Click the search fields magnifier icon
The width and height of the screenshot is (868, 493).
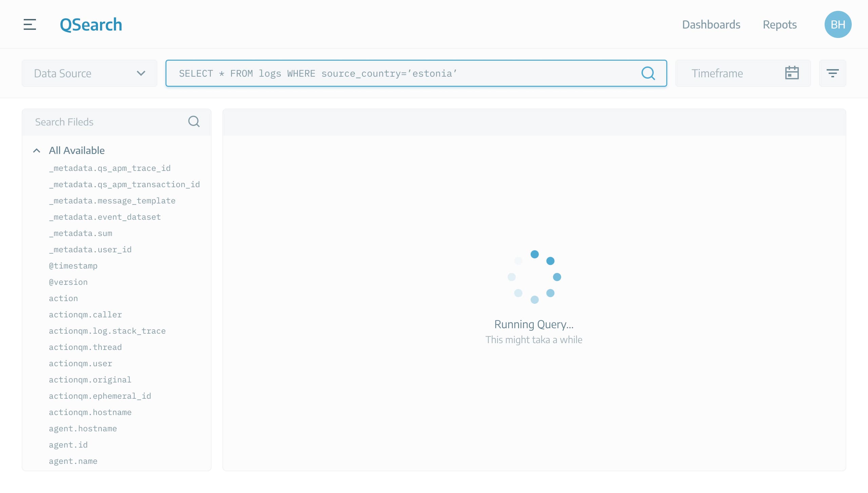pos(194,121)
